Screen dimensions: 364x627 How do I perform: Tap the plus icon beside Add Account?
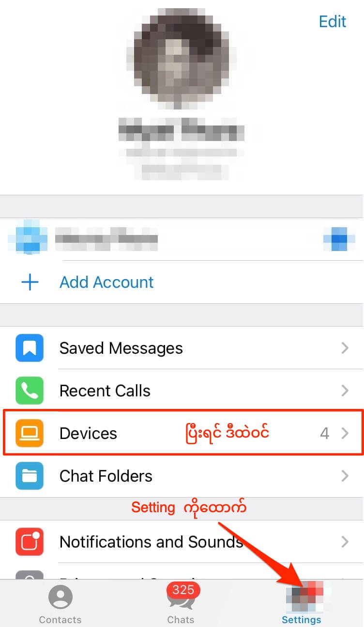[30, 282]
